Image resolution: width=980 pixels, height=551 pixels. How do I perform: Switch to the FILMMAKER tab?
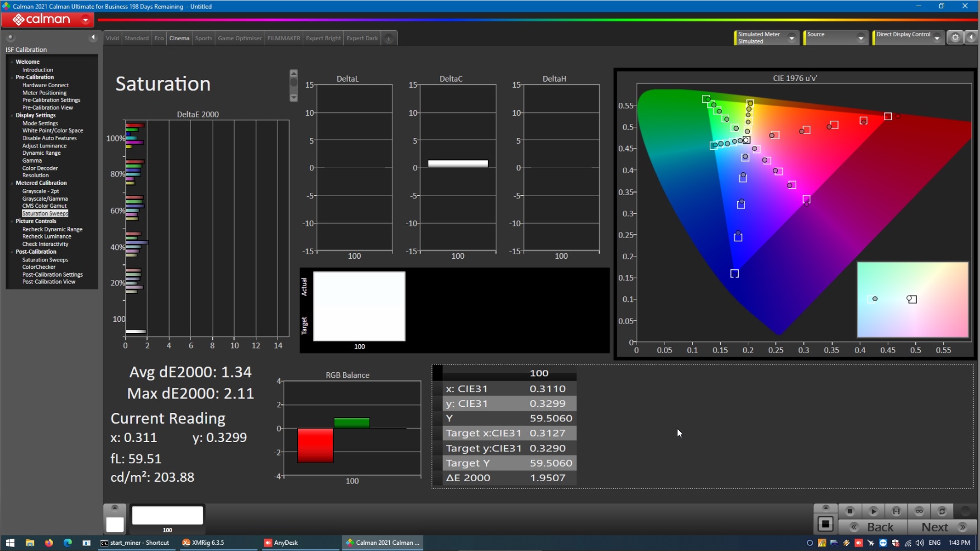pos(284,39)
